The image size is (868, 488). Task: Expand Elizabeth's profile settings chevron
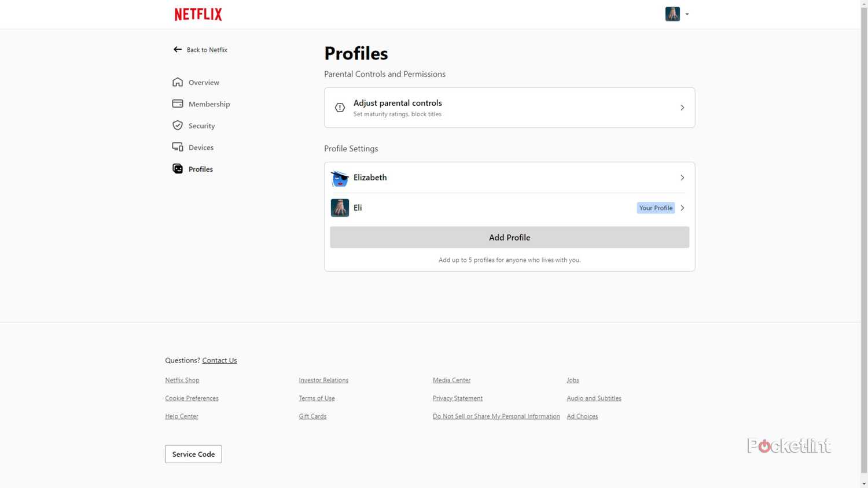tap(682, 178)
